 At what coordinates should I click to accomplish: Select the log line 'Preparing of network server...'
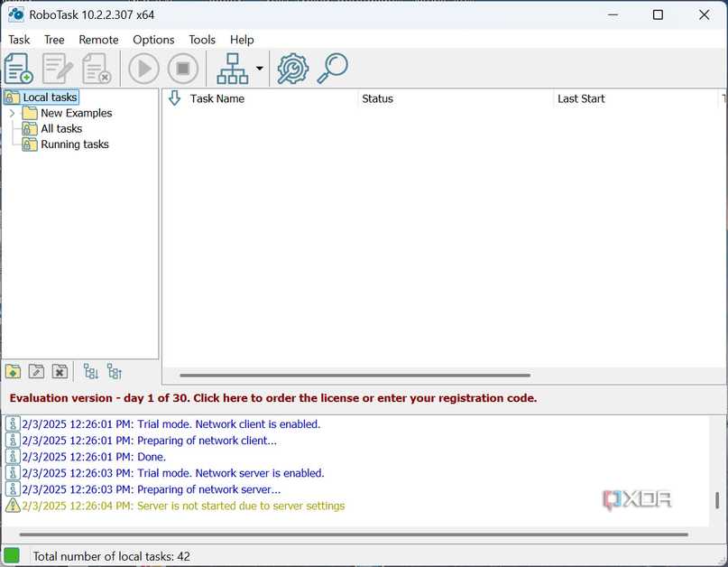click(x=151, y=489)
